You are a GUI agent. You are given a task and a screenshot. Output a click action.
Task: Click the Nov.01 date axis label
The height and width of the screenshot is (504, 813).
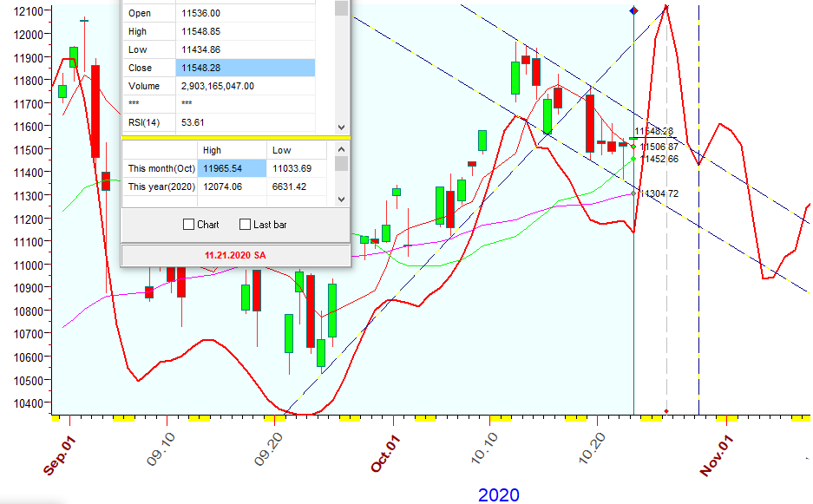click(717, 453)
